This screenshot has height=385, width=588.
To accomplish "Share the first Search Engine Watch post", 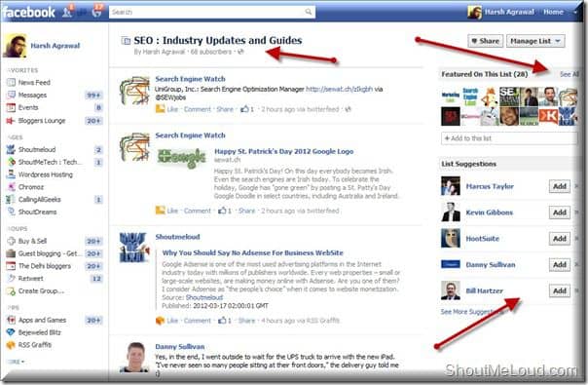I will [x=225, y=109].
